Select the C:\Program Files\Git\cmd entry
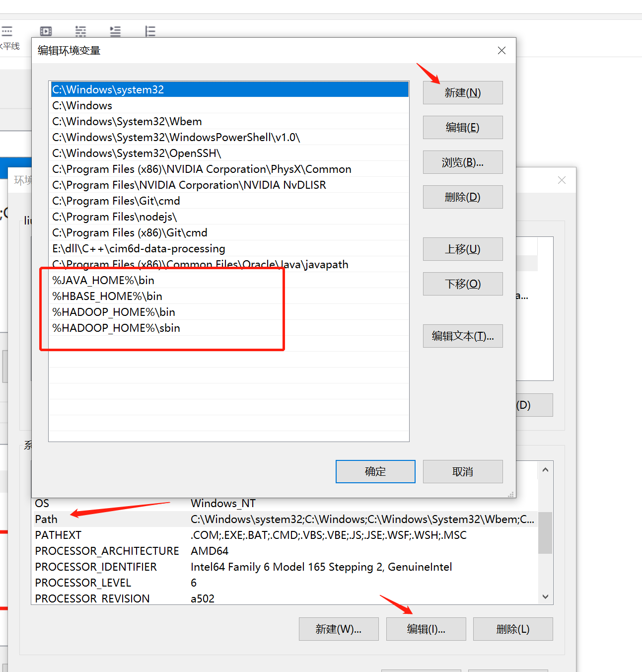This screenshot has width=642, height=672. pos(116,201)
